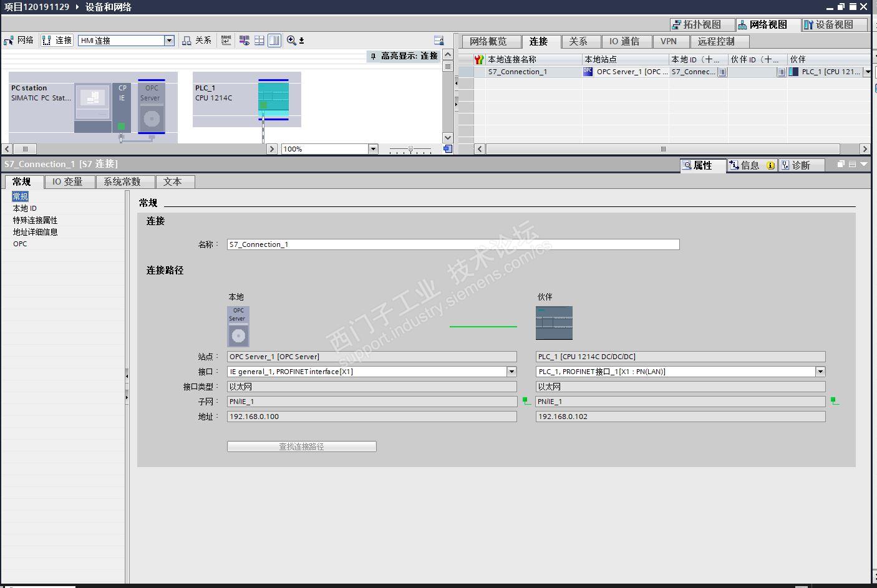Click the save window settings icon in network toolbar
Image resolution: width=877 pixels, height=588 pixels.
point(439,41)
